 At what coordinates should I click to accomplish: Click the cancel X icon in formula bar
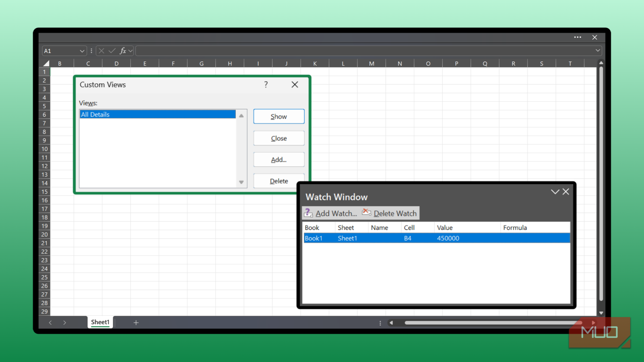101,51
